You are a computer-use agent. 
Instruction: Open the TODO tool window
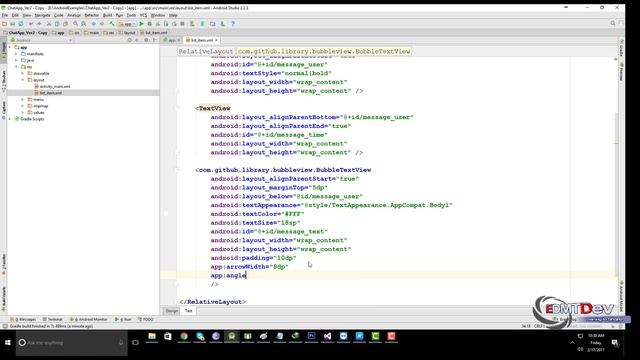coord(146,319)
